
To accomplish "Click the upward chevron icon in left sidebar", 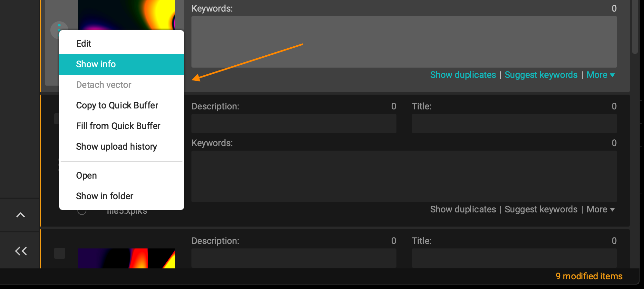I will [21, 215].
